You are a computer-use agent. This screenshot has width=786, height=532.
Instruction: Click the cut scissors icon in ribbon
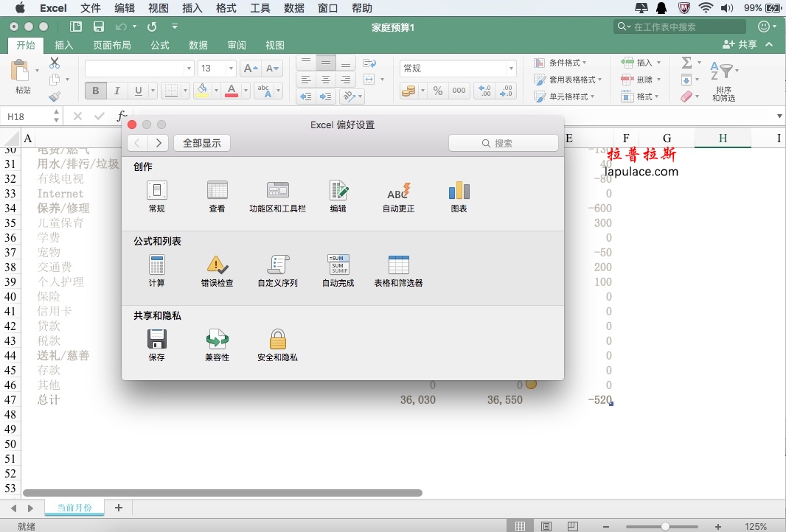(x=55, y=63)
